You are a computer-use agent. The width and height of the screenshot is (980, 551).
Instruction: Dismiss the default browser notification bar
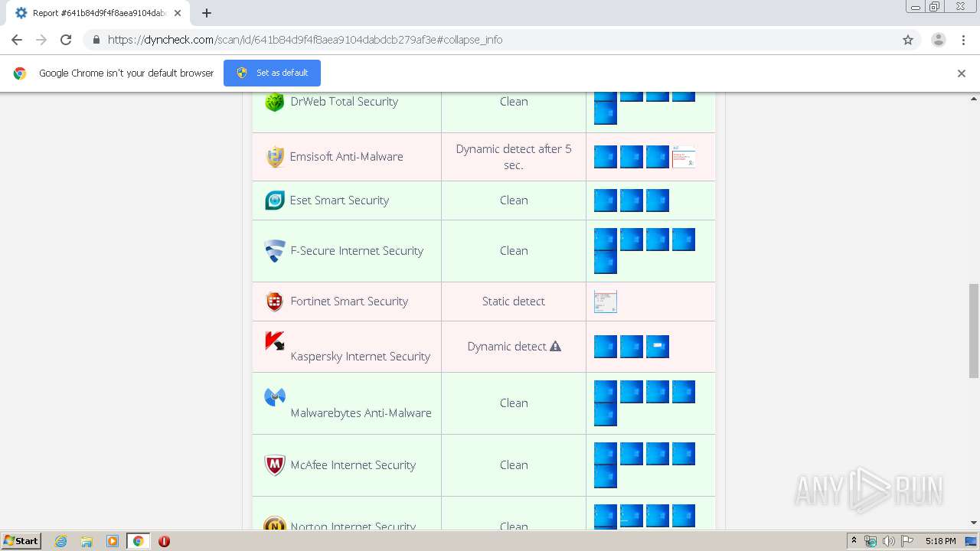(961, 73)
